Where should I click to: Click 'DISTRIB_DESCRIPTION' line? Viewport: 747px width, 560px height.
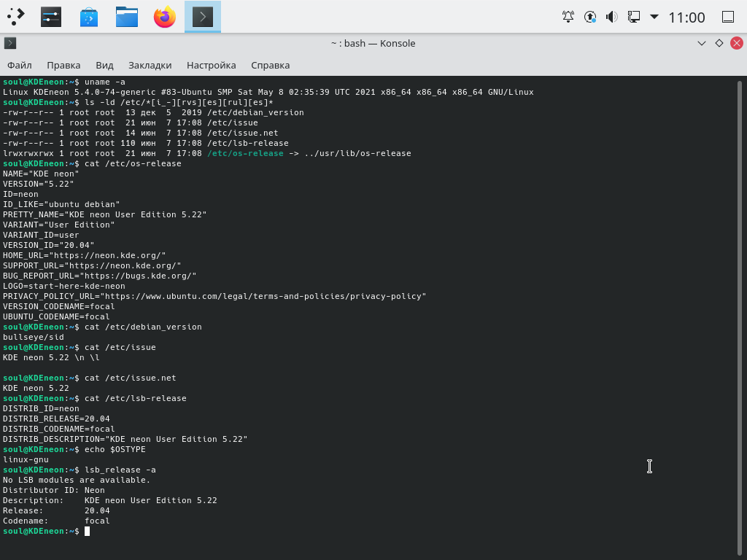(x=125, y=439)
